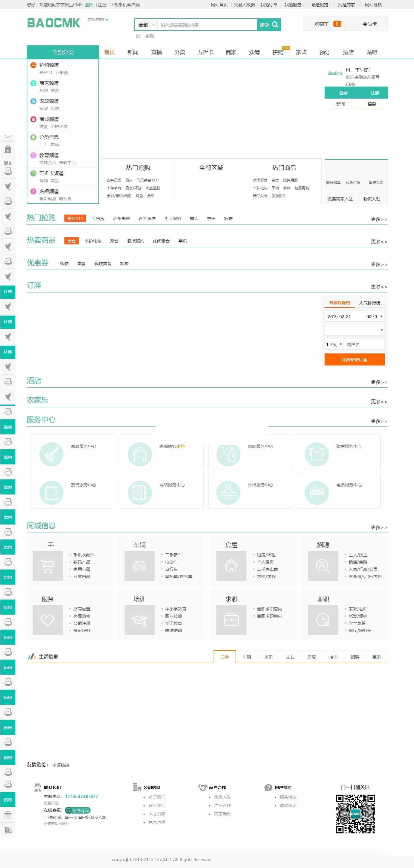Click the pink 贴吧频道 category icon

coord(33,191)
